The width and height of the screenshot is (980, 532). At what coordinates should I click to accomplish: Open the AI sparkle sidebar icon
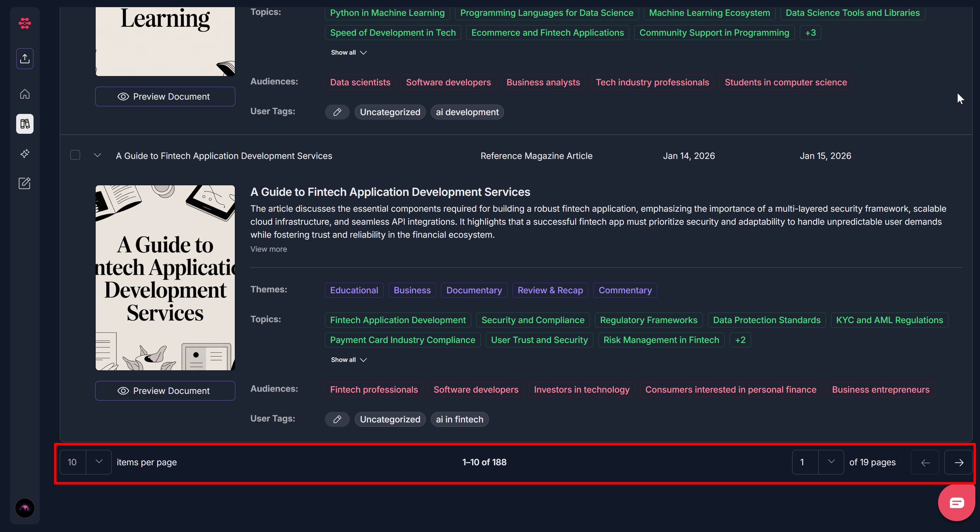pos(25,154)
